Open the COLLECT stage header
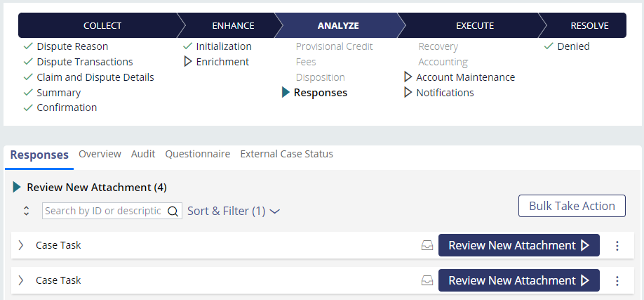Screen dimensions: 644x300 [x=102, y=25]
